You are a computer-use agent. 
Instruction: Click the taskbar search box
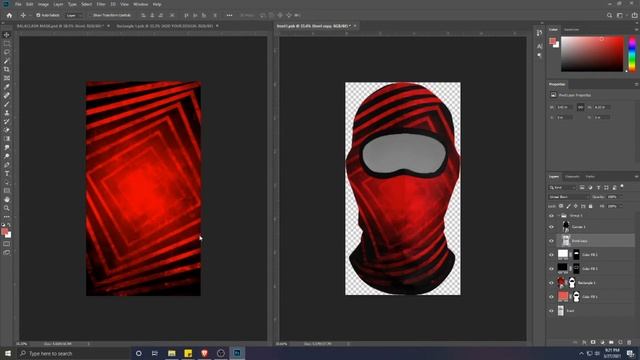tap(73, 353)
